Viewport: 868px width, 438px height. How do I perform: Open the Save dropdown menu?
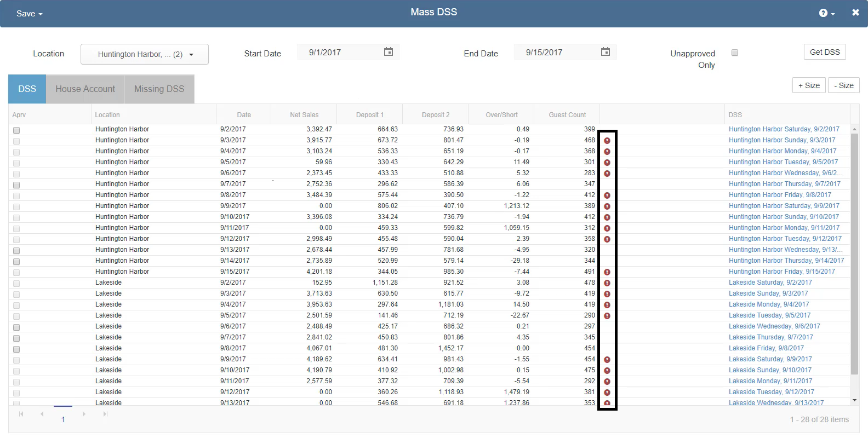click(29, 14)
